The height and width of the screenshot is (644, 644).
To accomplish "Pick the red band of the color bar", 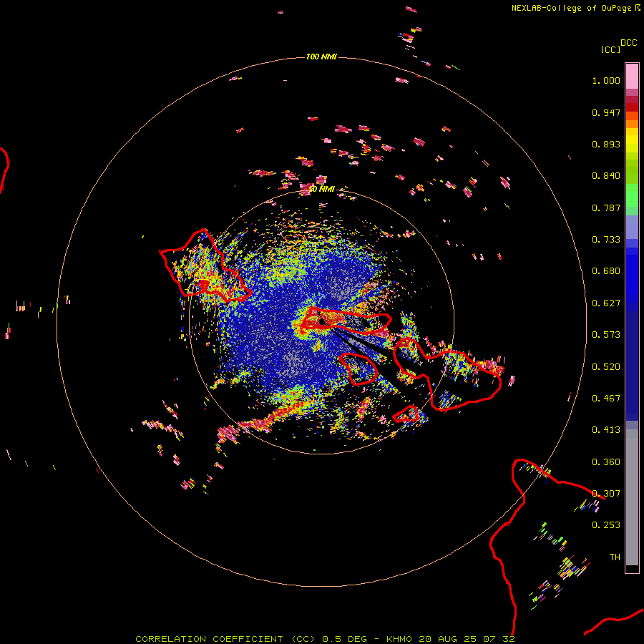I will (x=632, y=107).
